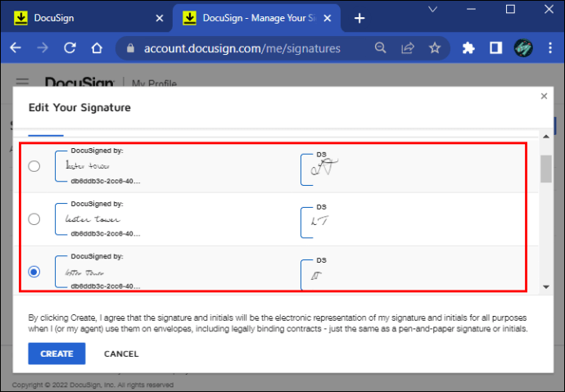565x392 pixels.
Task: Click the padlock site info icon
Action: click(x=130, y=48)
